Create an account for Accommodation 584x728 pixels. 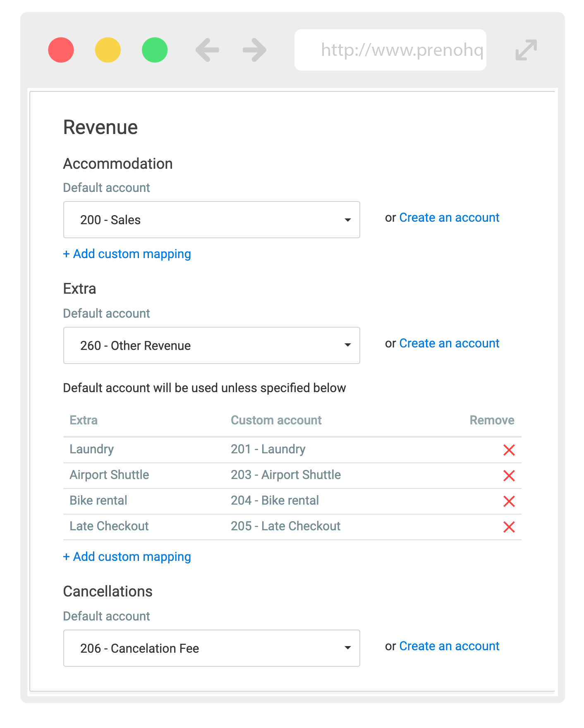pyautogui.click(x=449, y=218)
